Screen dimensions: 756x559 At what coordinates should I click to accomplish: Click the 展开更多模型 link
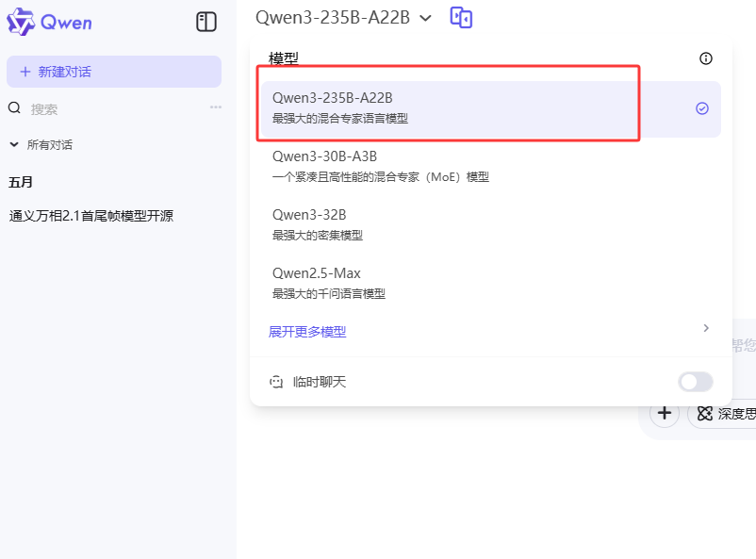click(x=307, y=332)
